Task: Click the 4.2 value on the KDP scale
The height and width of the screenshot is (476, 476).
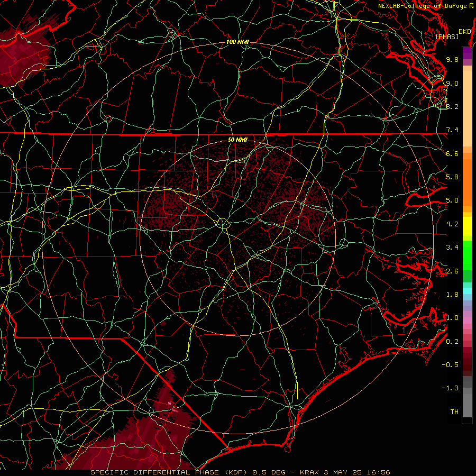Action: [x=452, y=224]
